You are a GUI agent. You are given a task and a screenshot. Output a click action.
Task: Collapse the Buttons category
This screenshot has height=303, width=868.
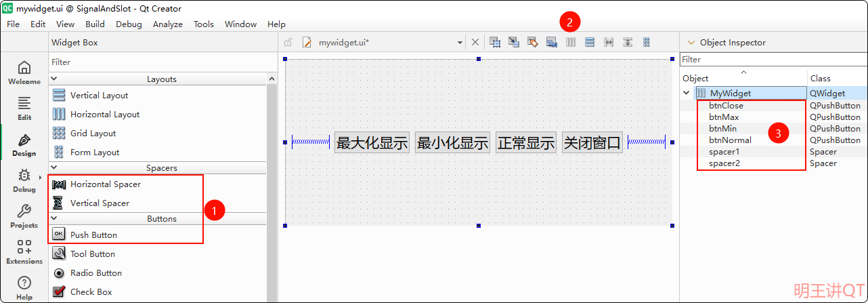point(54,218)
